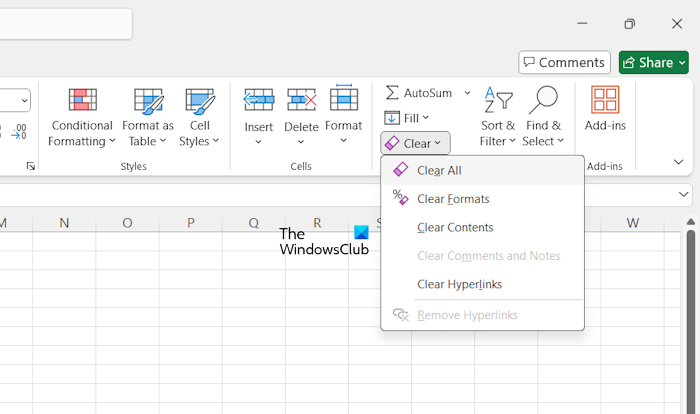Choose Clear All from the menu
Image resolution: width=700 pixels, height=414 pixels.
[439, 171]
